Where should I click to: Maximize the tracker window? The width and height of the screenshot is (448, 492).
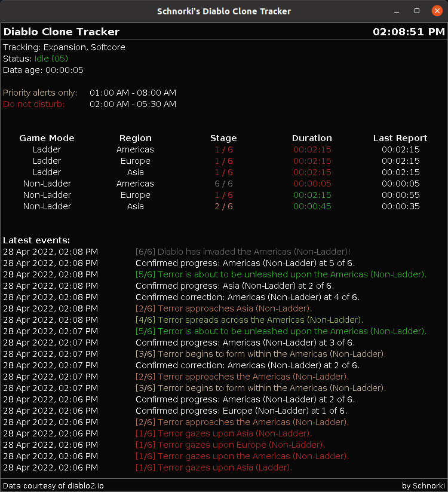pos(416,11)
